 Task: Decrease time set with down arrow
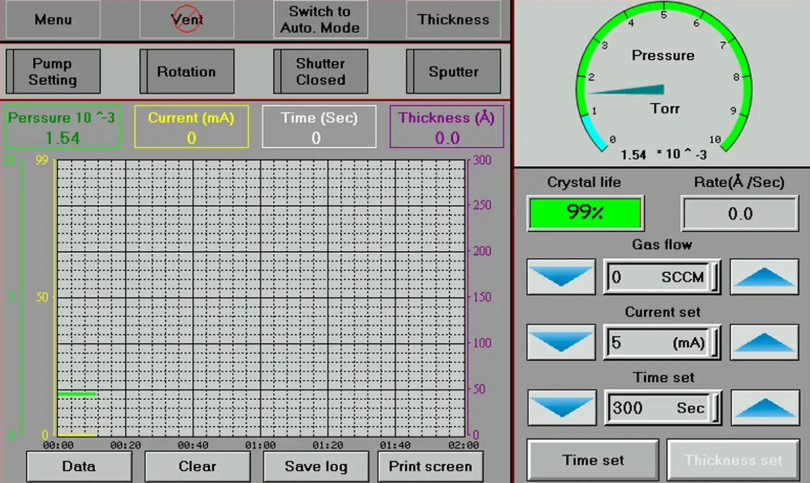point(562,408)
